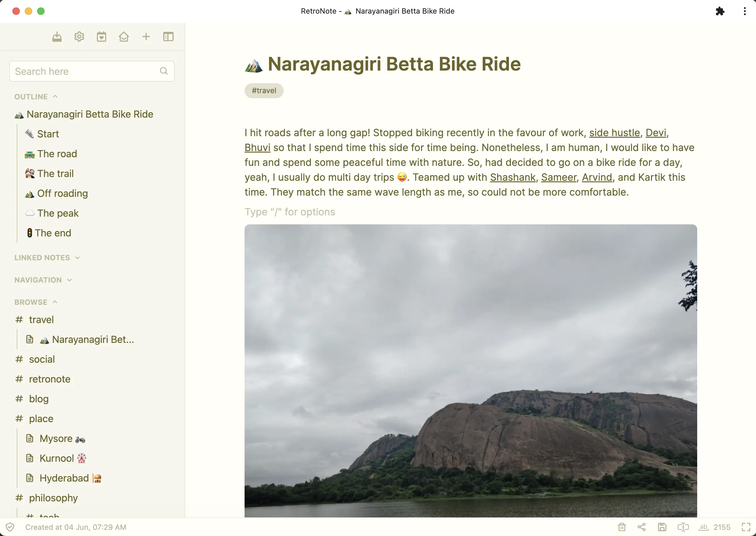
Task: Select the travel tag in Browse
Action: pos(35,319)
